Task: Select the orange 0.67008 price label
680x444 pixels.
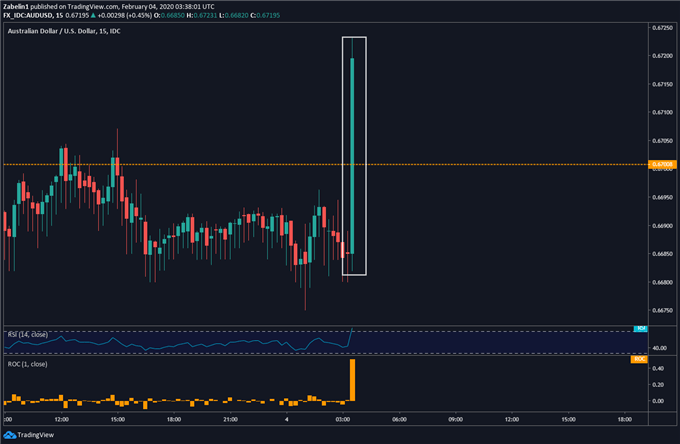Action: (x=662, y=164)
